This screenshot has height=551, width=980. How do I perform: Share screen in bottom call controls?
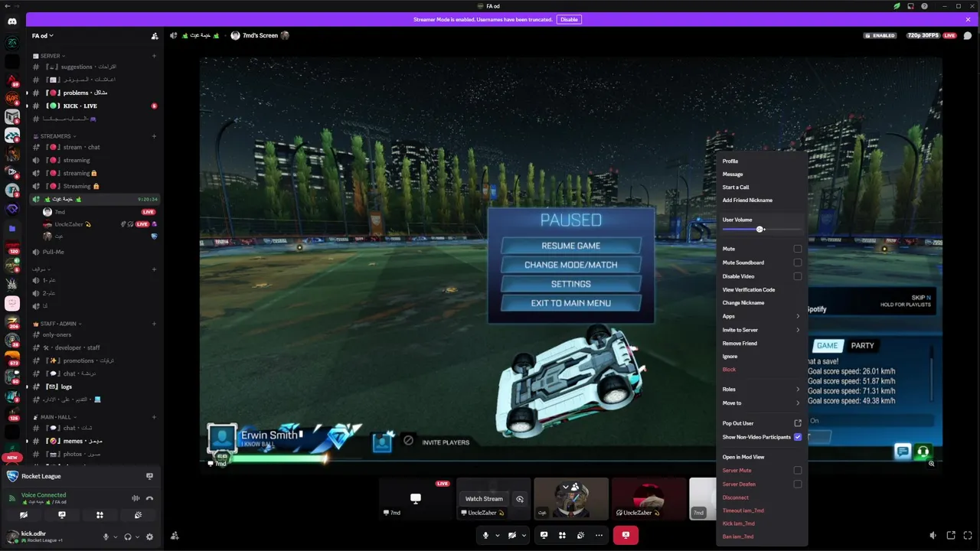(544, 535)
